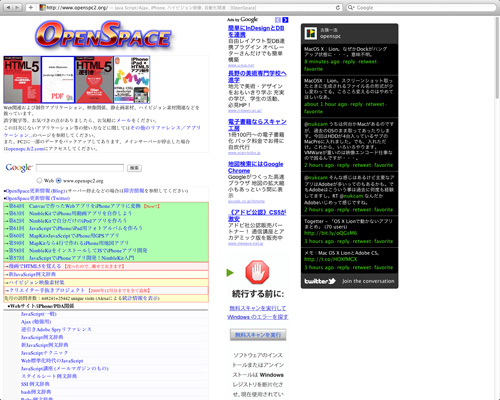Viewport: 500px width, 400px height.
Task: Open 第59回 MapKit map app article
Action: [69, 243]
